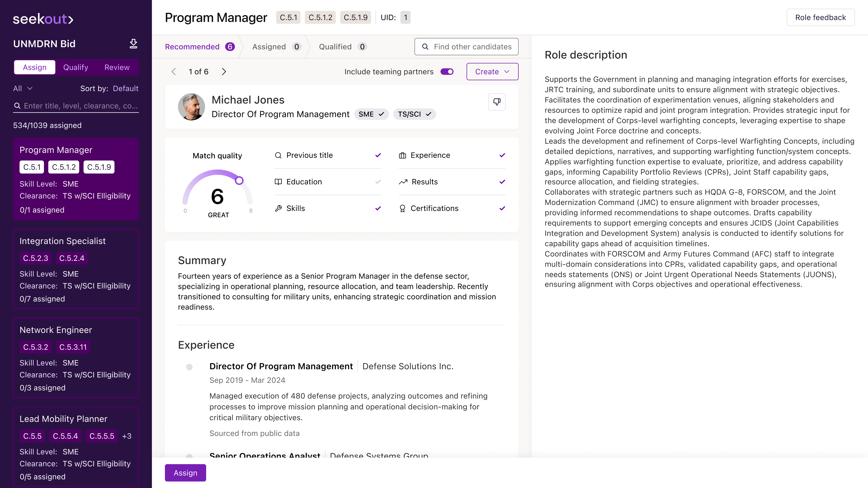The height and width of the screenshot is (488, 868).
Task: Open the TS/SCI clearance chip
Action: [x=414, y=114]
